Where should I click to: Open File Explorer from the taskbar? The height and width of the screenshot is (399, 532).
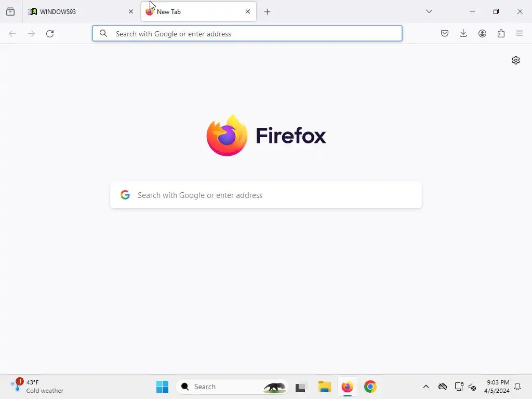coord(324,387)
